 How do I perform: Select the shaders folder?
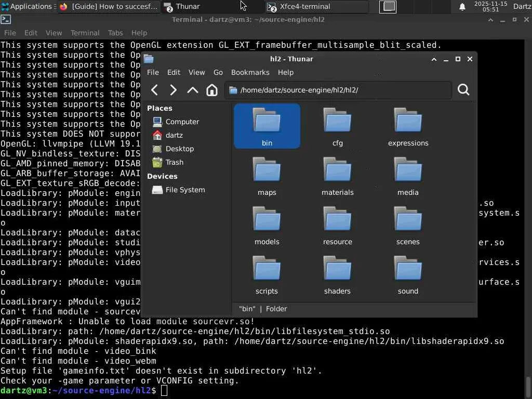(337, 275)
